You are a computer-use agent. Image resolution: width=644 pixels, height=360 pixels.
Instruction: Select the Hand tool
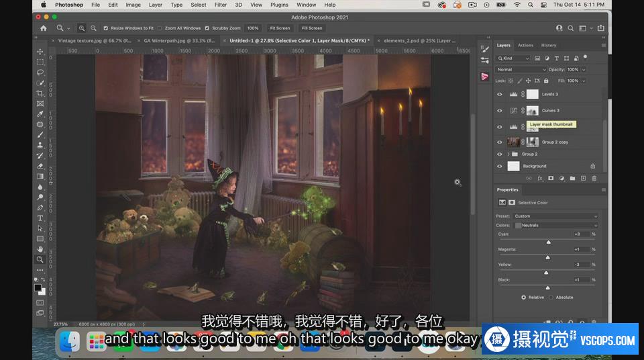coord(40,249)
